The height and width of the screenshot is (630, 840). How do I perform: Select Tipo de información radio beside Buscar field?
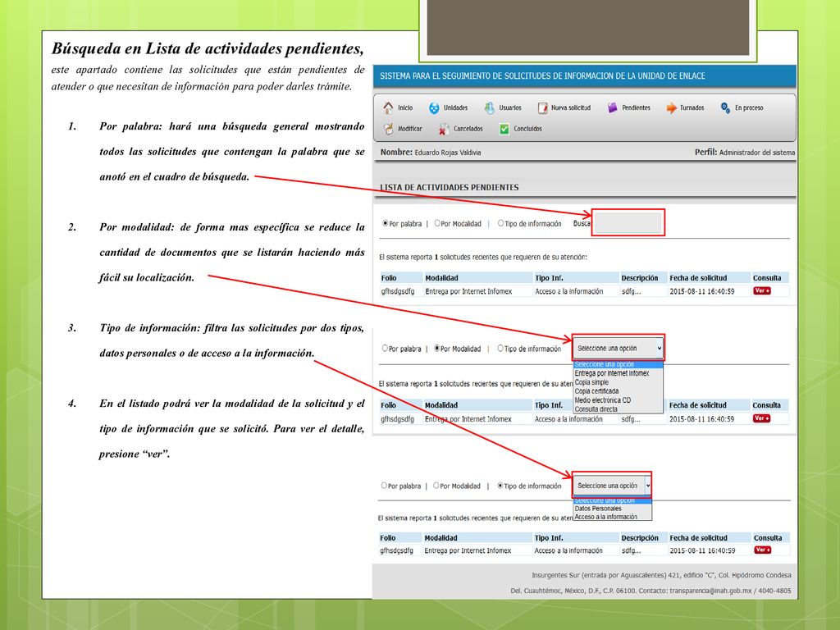pyautogui.click(x=501, y=223)
